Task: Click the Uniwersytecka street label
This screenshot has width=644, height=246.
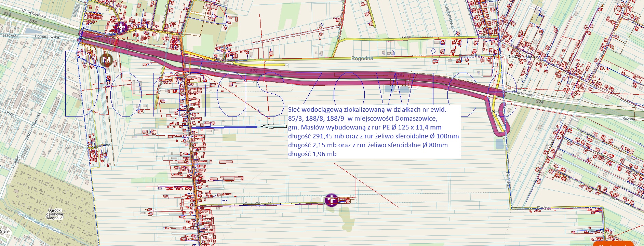Action: click(33, 14)
